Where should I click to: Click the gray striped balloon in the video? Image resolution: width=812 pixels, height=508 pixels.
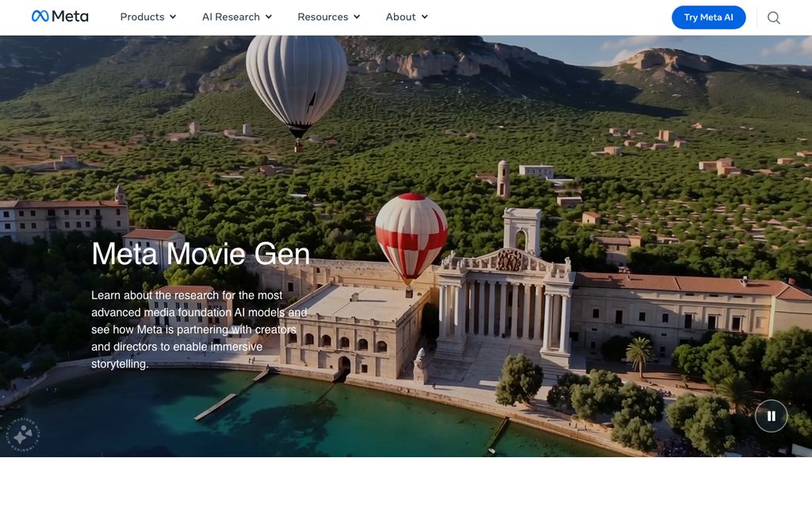click(x=297, y=90)
